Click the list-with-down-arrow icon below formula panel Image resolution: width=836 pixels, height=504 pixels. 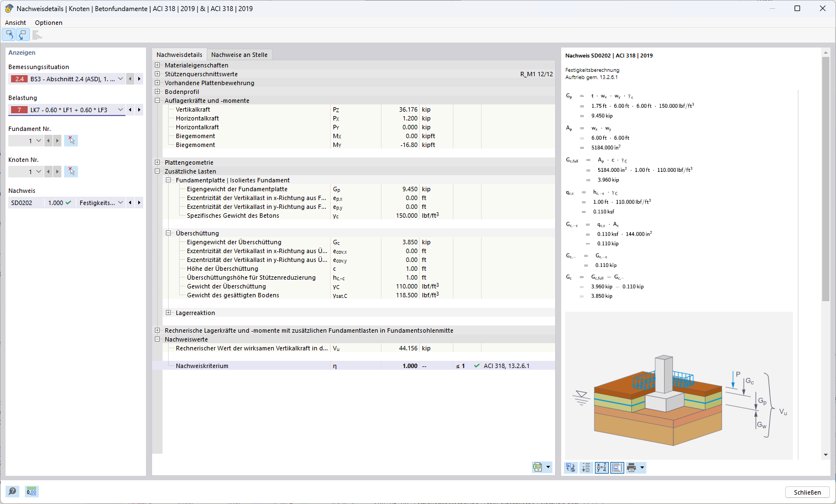(x=586, y=468)
